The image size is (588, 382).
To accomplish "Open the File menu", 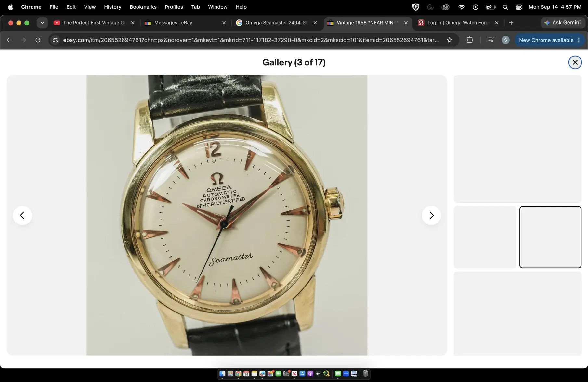I will [x=54, y=7].
